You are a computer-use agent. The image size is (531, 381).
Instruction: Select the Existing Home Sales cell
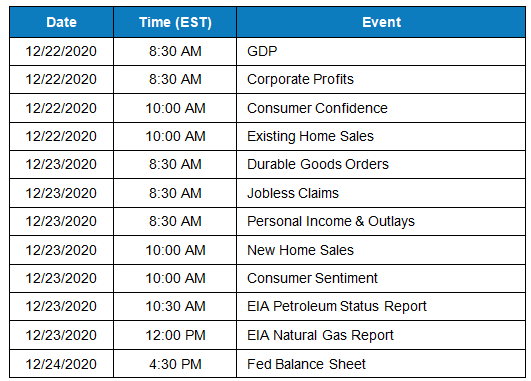pyautogui.click(x=381, y=136)
